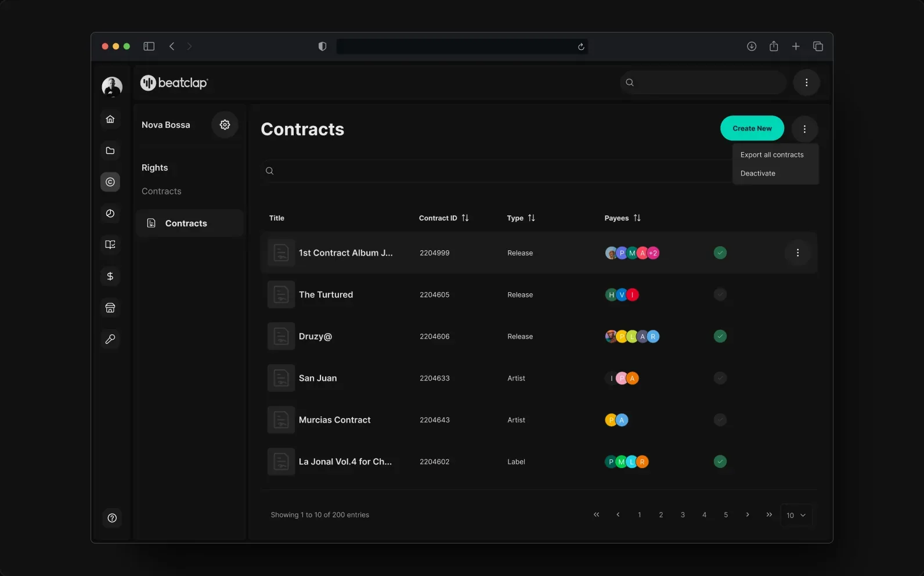
Task: Open the key icon in sidebar
Action: (x=110, y=339)
